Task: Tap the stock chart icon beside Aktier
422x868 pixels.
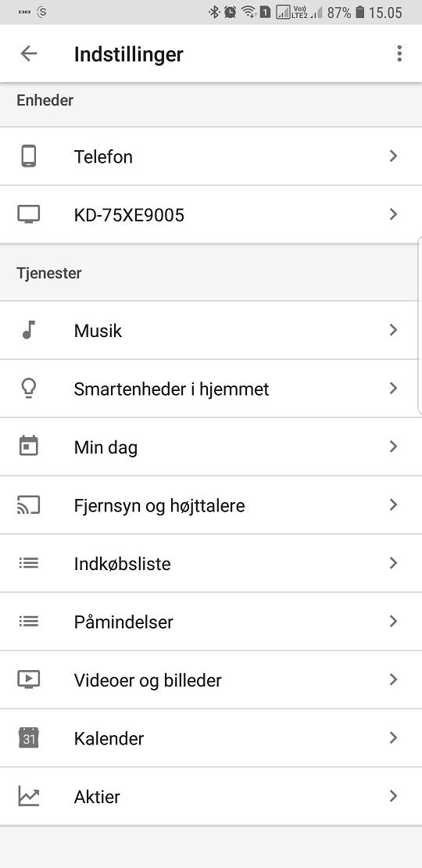Action: (x=29, y=796)
